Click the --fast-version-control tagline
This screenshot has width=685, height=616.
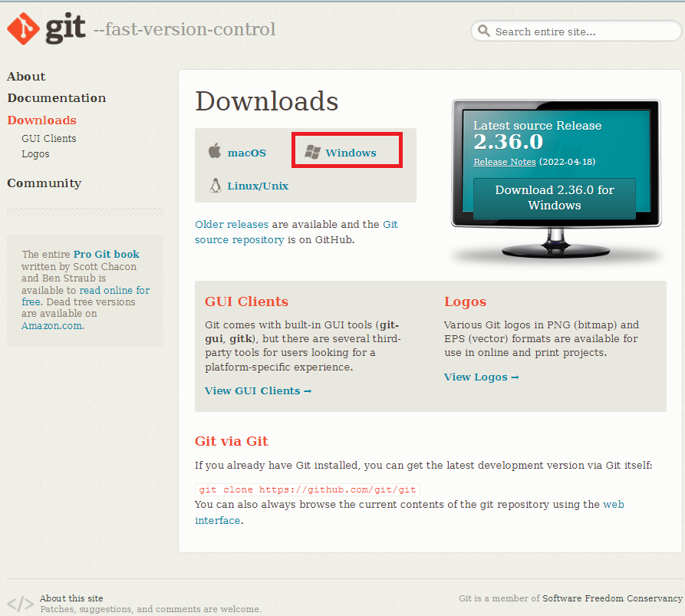pos(184,29)
